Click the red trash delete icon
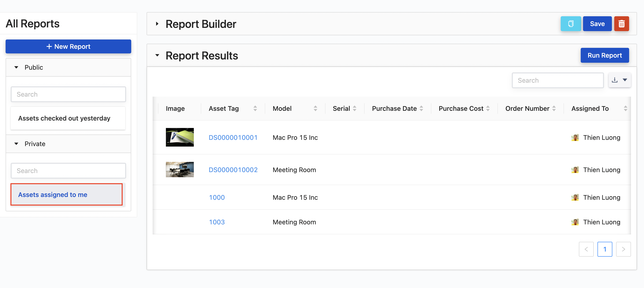Image resolution: width=644 pixels, height=288 pixels. point(621,24)
